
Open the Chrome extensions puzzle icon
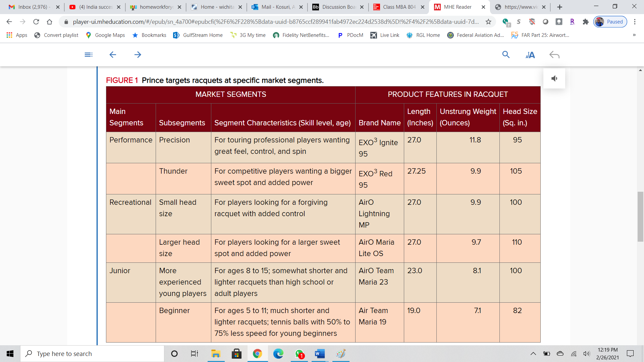(586, 22)
